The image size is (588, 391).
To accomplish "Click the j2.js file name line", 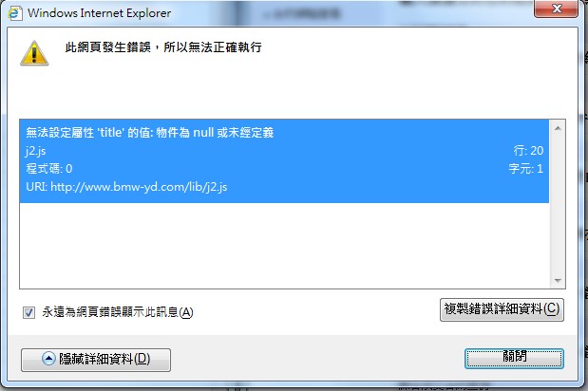I will 36,151.
